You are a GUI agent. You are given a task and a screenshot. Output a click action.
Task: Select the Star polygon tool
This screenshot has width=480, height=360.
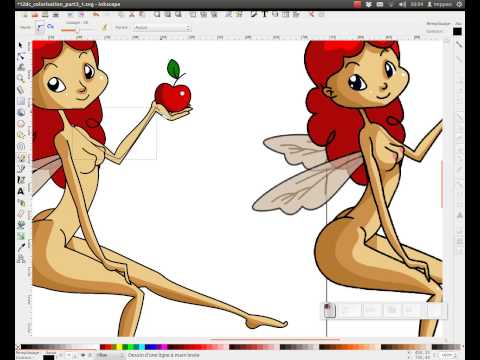(x=21, y=135)
